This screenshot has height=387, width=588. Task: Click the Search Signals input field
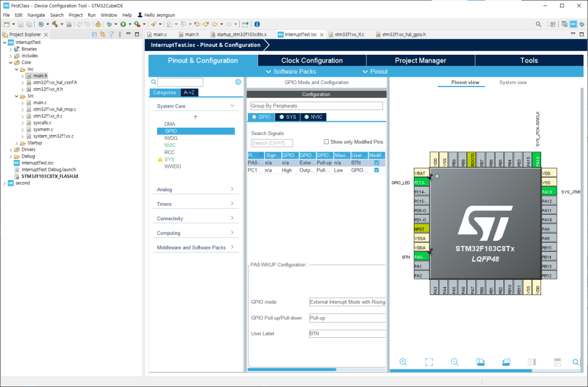(x=271, y=143)
